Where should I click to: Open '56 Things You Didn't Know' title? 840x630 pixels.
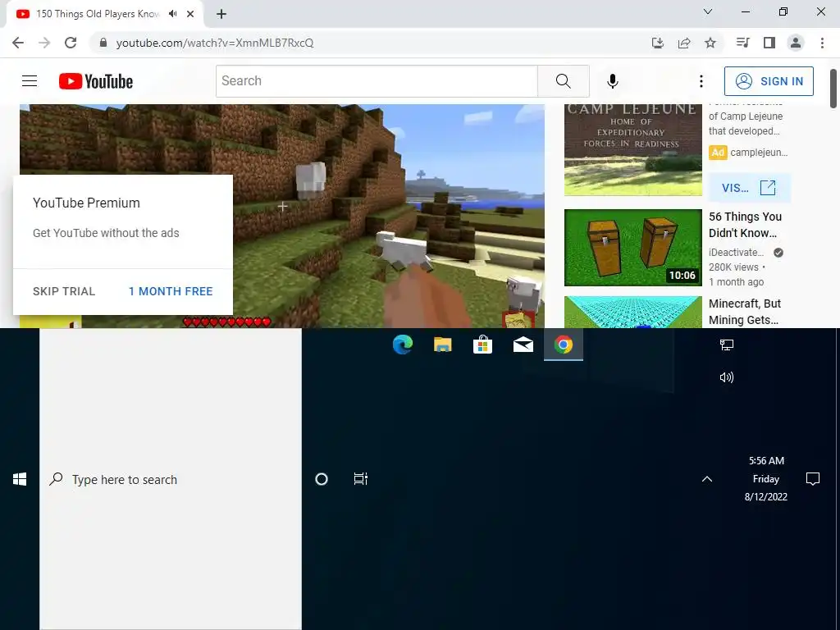pos(745,225)
